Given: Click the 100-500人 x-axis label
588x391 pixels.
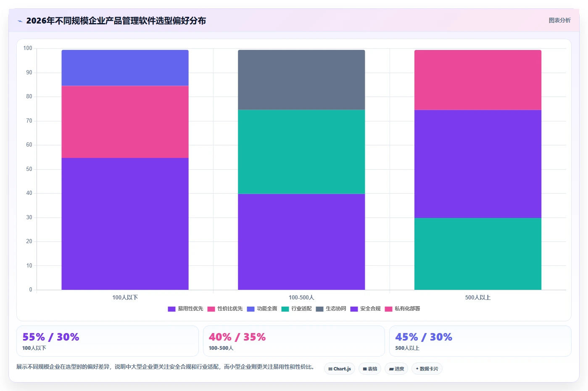Looking at the screenshot, I should coord(301,297).
